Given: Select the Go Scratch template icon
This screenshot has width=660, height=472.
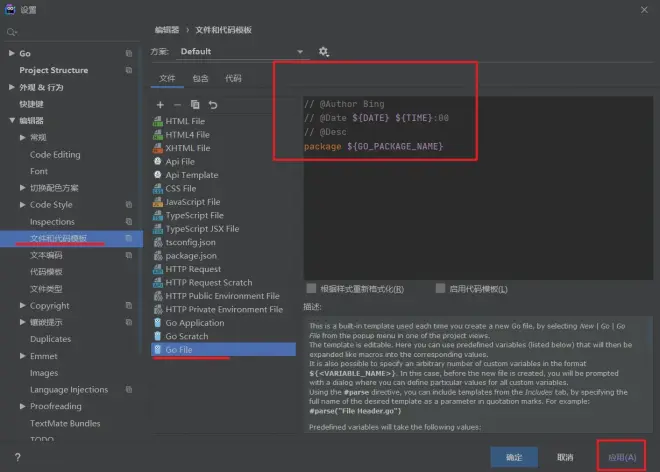Looking at the screenshot, I should point(158,336).
